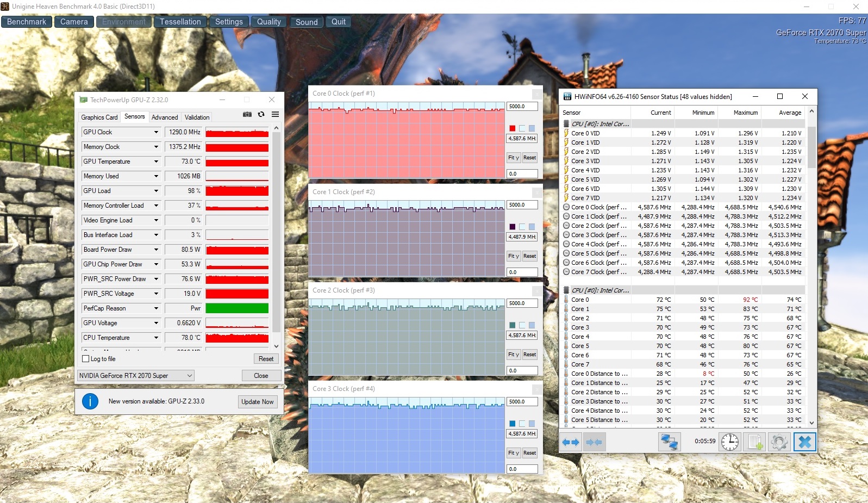The height and width of the screenshot is (503, 868).
Task: Click the GPU-Z refresh icon
Action: (261, 114)
